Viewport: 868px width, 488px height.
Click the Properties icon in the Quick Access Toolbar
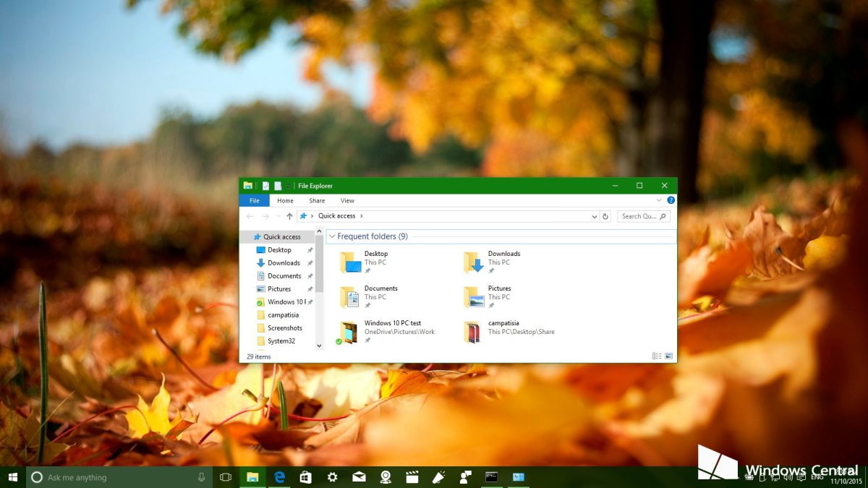tap(265, 186)
